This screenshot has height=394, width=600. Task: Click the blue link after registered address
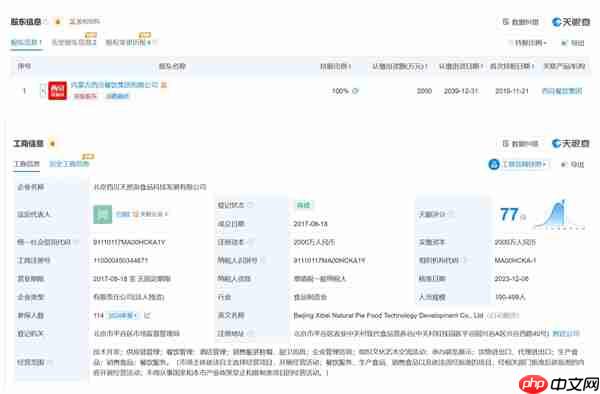[566, 334]
